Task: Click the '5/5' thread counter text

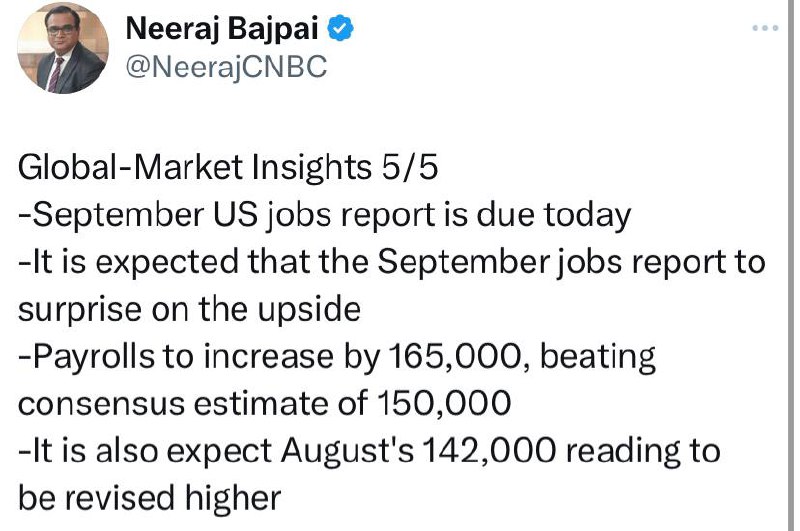Action: 409,167
